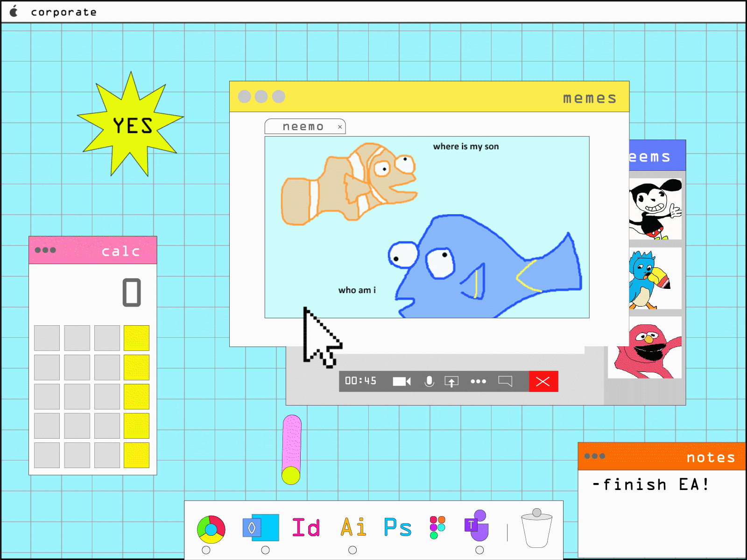Click the pink slider's yellow knob
Screen dimensions: 747x560
tap(291, 476)
